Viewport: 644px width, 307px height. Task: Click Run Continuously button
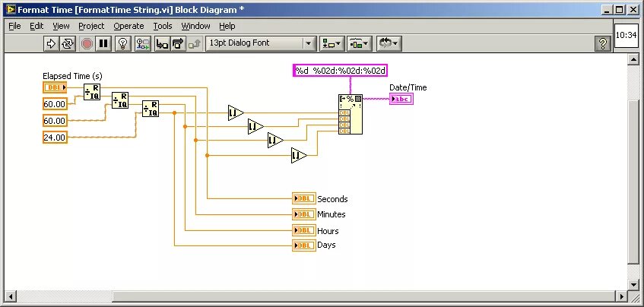67,43
